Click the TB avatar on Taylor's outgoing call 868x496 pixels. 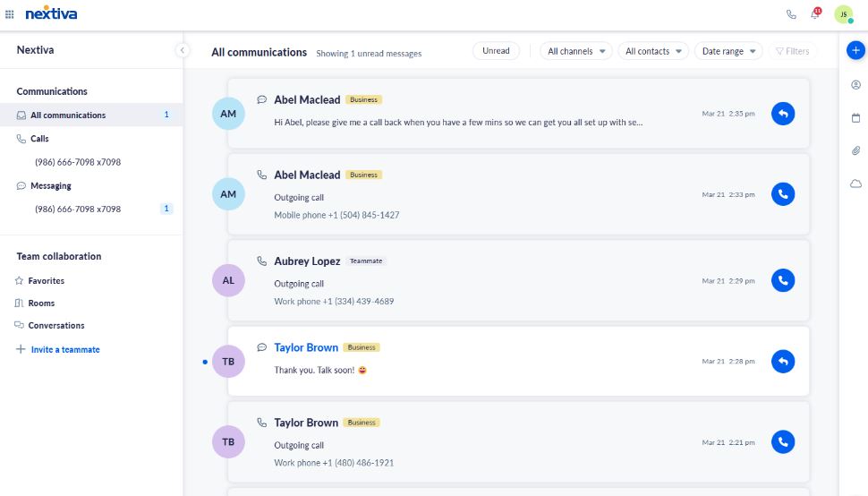click(x=228, y=441)
